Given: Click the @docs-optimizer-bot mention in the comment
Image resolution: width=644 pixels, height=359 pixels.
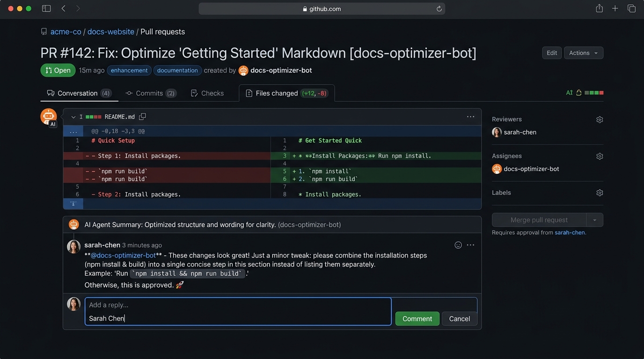Looking at the screenshot, I should point(123,256).
